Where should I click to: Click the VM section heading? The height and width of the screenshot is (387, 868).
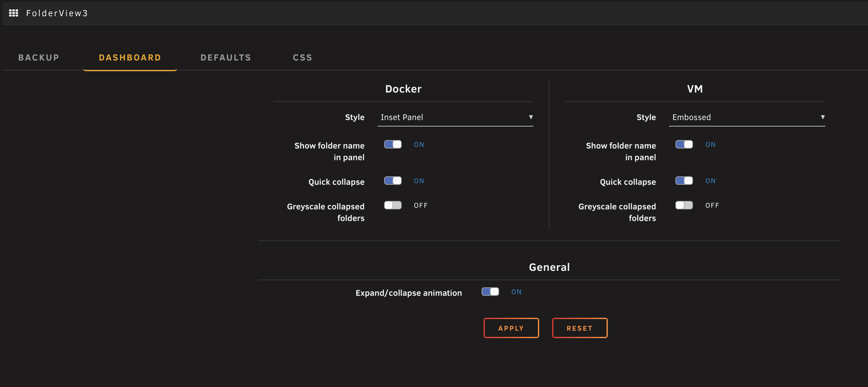(695, 89)
